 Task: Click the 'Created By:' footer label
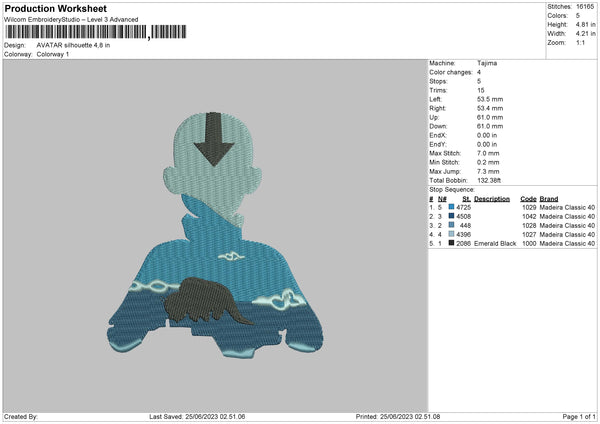[21, 417]
